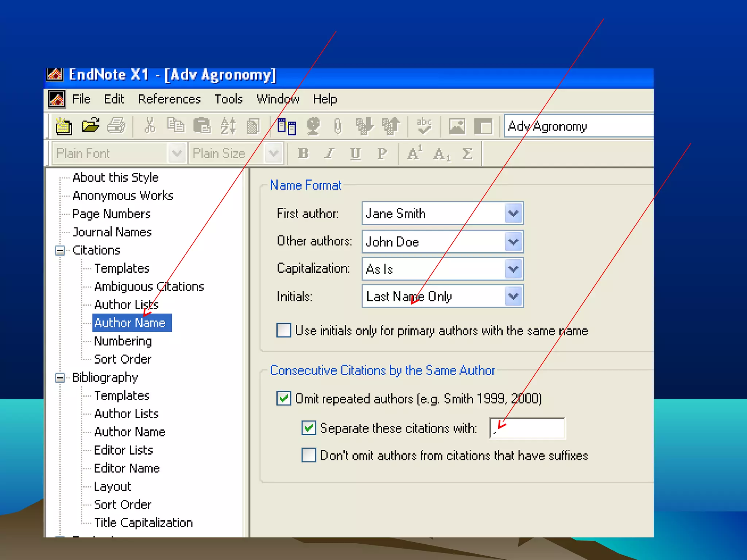Open the First author format dropdown
747x560 pixels.
(x=513, y=214)
